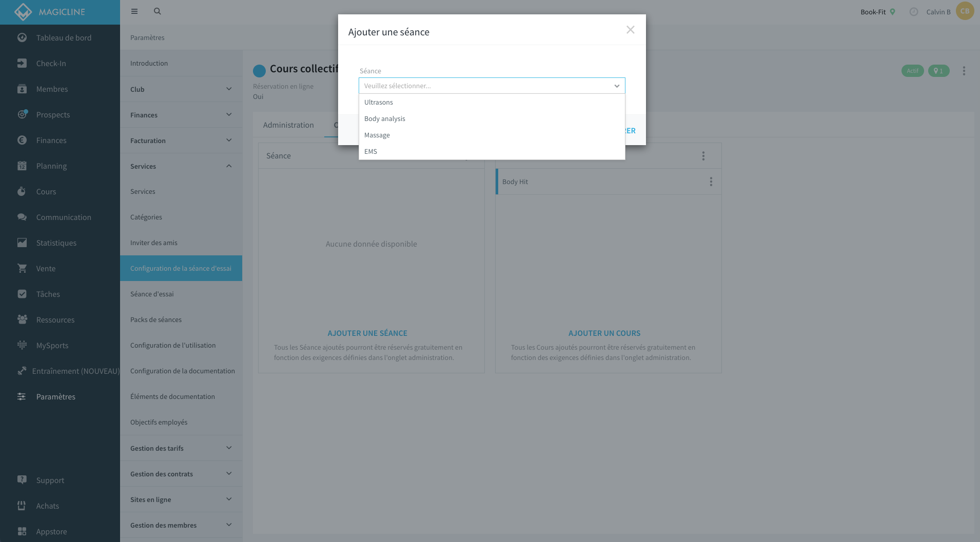The height and width of the screenshot is (542, 980).
Task: Go to Planning via calendar icon
Action: click(x=22, y=166)
